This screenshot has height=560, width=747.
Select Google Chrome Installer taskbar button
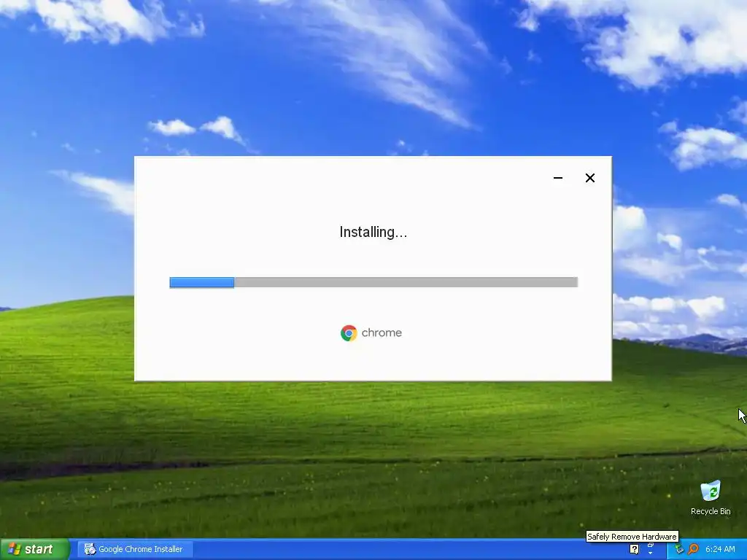(x=134, y=549)
